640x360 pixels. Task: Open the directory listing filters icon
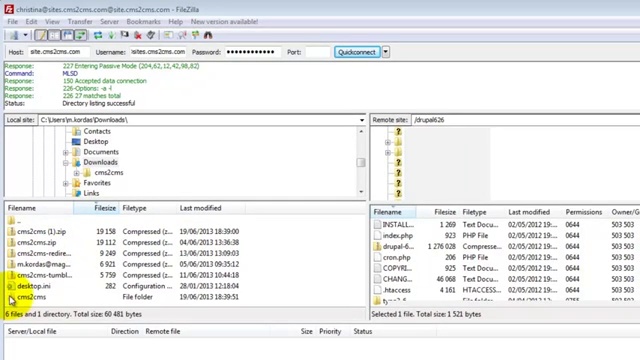(x=168, y=36)
